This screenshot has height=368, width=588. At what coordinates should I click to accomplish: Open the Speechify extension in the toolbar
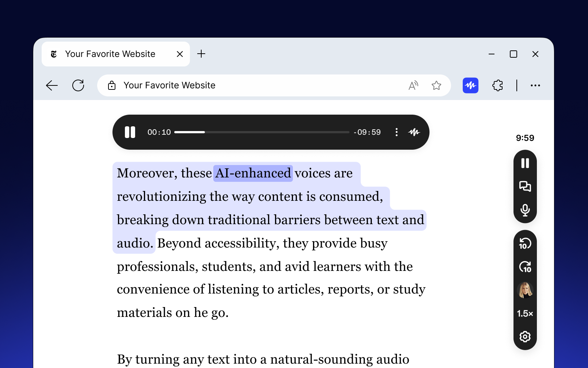pyautogui.click(x=470, y=85)
